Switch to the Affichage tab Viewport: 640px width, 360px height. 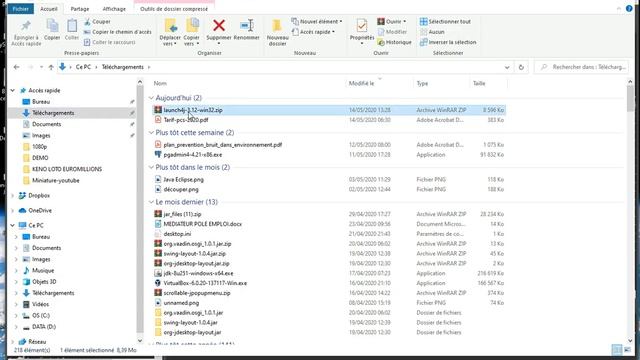[114, 9]
